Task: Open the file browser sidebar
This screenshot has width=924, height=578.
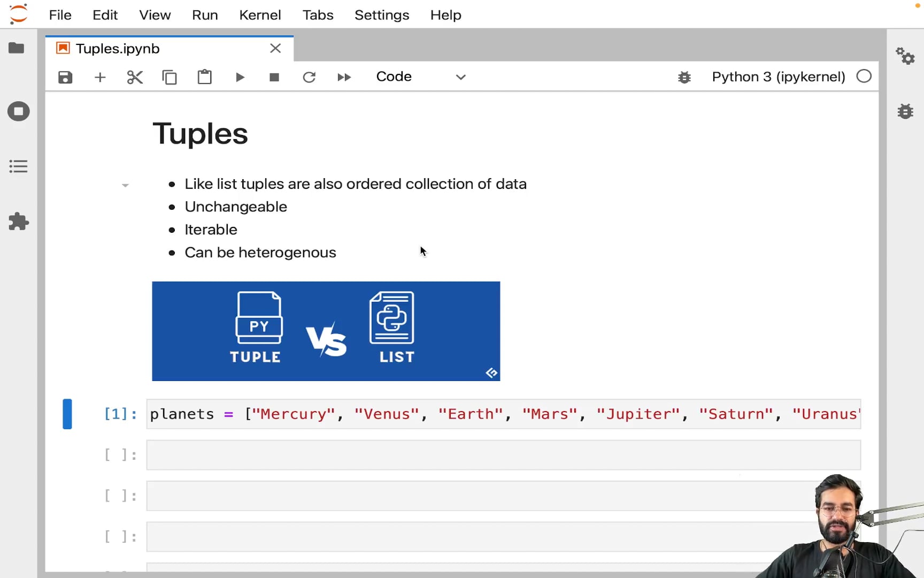Action: tap(17, 48)
